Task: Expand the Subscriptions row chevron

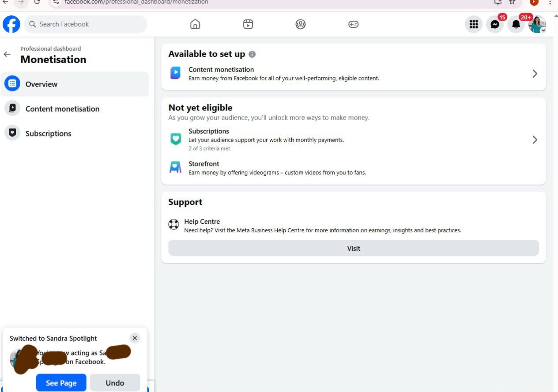Action: [535, 140]
